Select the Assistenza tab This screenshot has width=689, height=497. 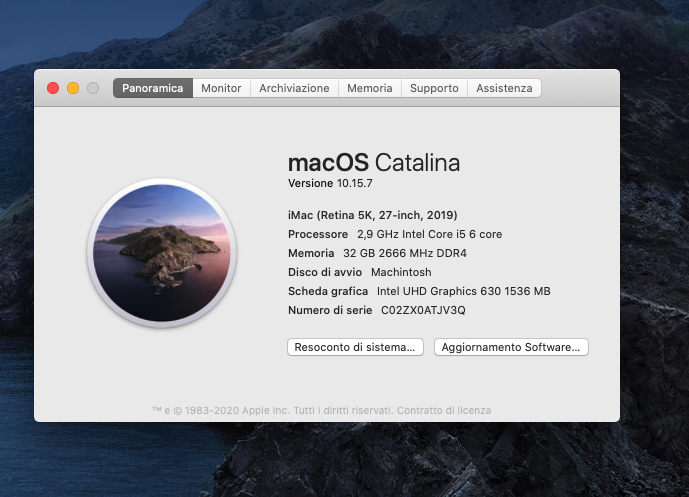(504, 88)
